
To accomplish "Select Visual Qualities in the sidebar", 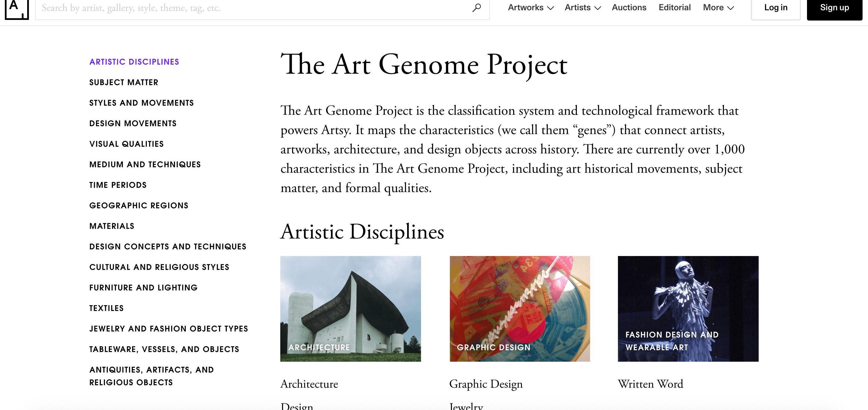I will (x=126, y=144).
